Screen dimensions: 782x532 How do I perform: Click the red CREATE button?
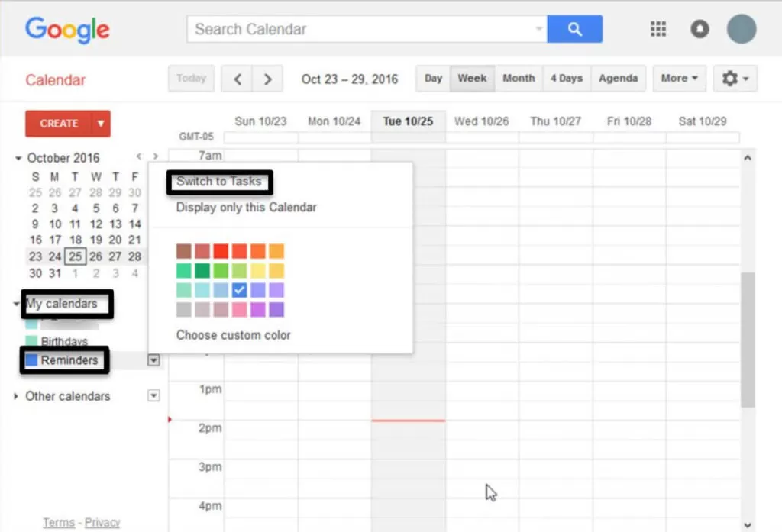coord(59,124)
